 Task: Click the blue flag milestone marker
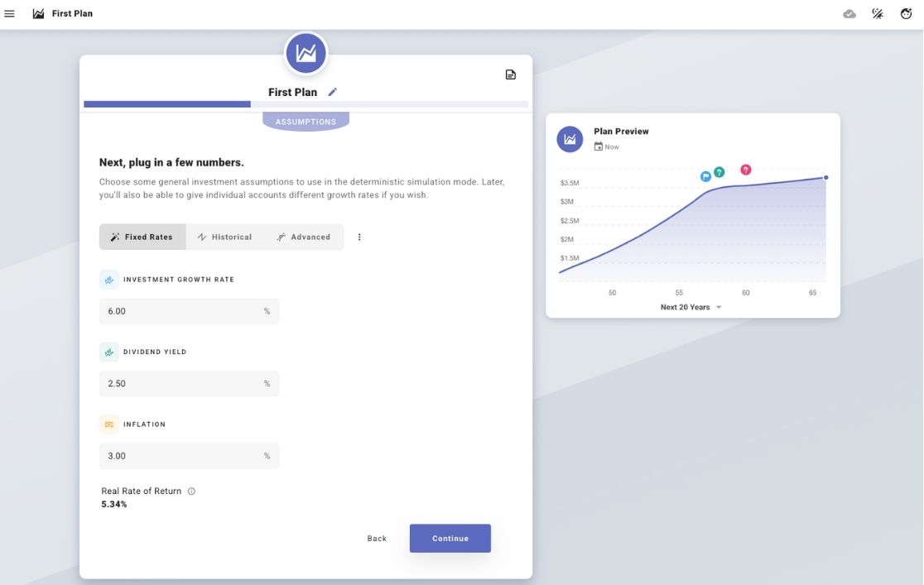tap(705, 176)
